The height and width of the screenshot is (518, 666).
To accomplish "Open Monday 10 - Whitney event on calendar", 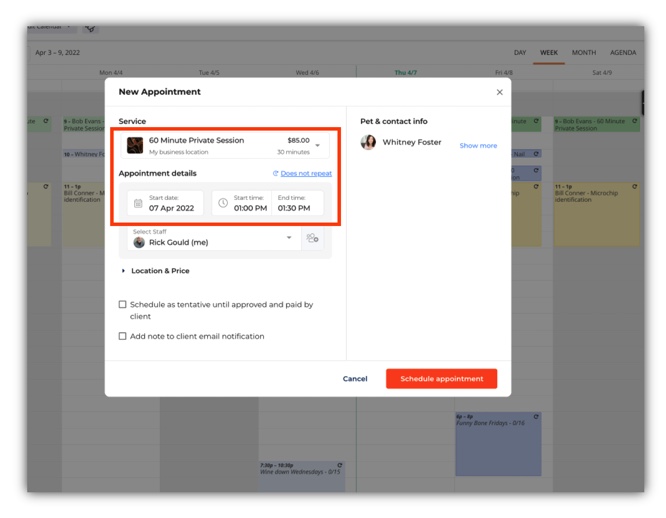I will [x=84, y=154].
